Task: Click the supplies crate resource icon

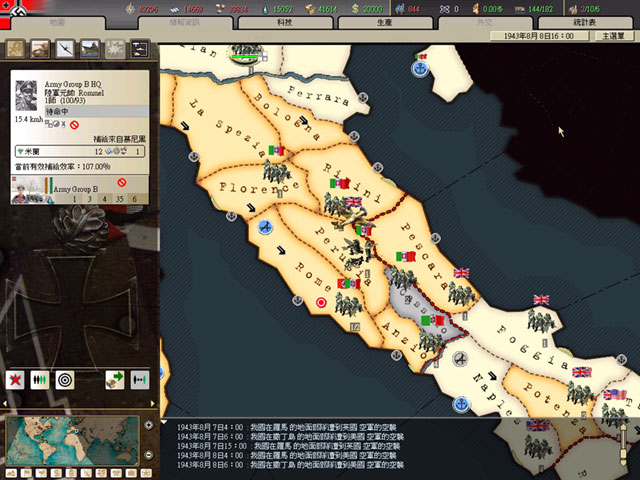Action: click(310, 9)
